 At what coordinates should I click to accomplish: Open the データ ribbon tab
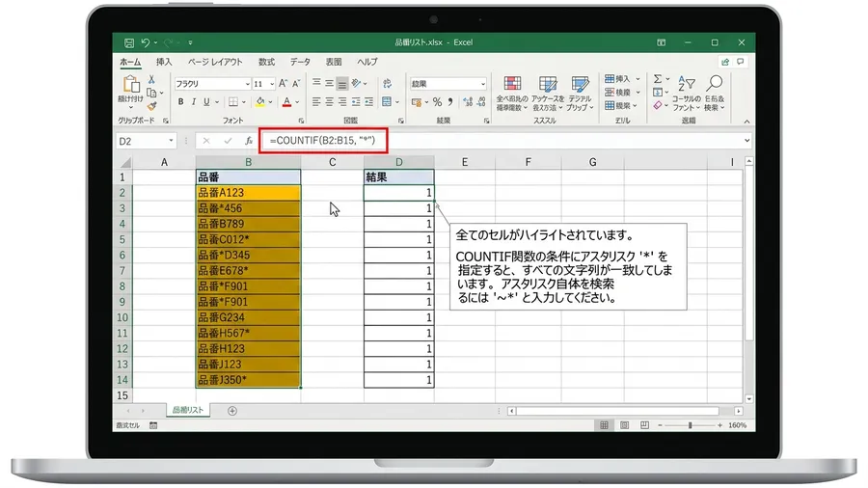(301, 62)
